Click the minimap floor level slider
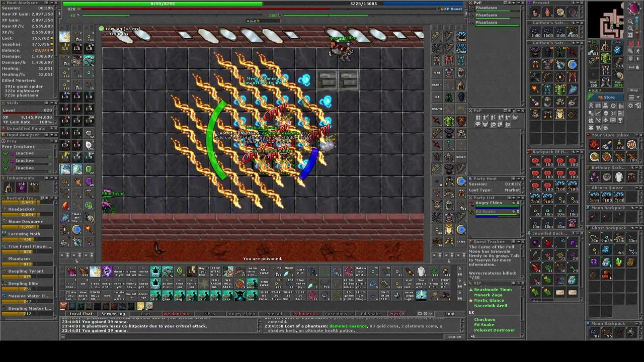The width and height of the screenshot is (644, 362). click(637, 27)
